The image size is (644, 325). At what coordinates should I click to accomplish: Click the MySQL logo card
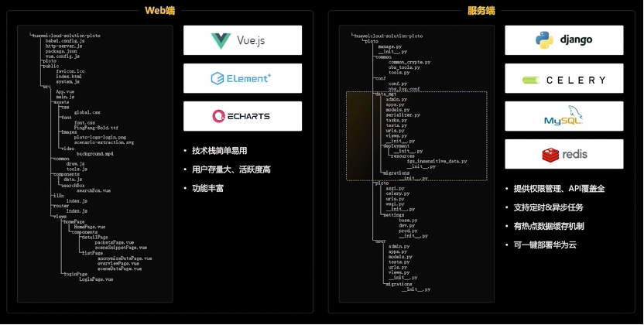pos(564,116)
